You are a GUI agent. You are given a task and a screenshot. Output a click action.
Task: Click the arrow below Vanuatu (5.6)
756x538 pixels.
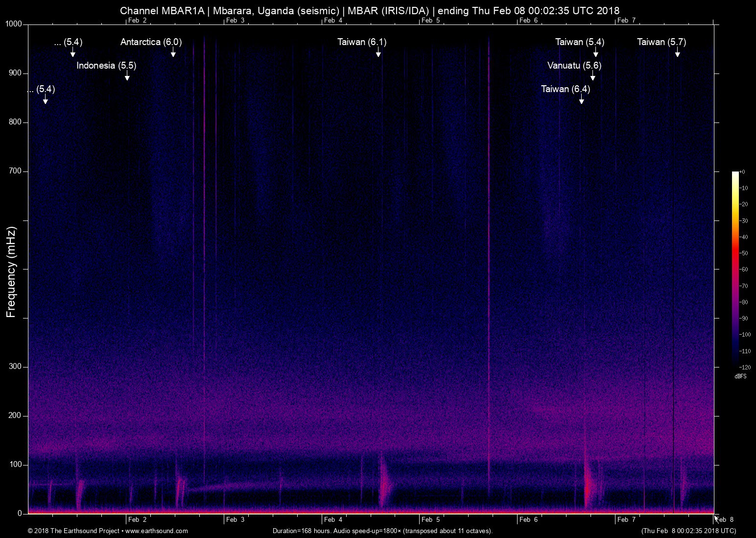[x=592, y=76]
